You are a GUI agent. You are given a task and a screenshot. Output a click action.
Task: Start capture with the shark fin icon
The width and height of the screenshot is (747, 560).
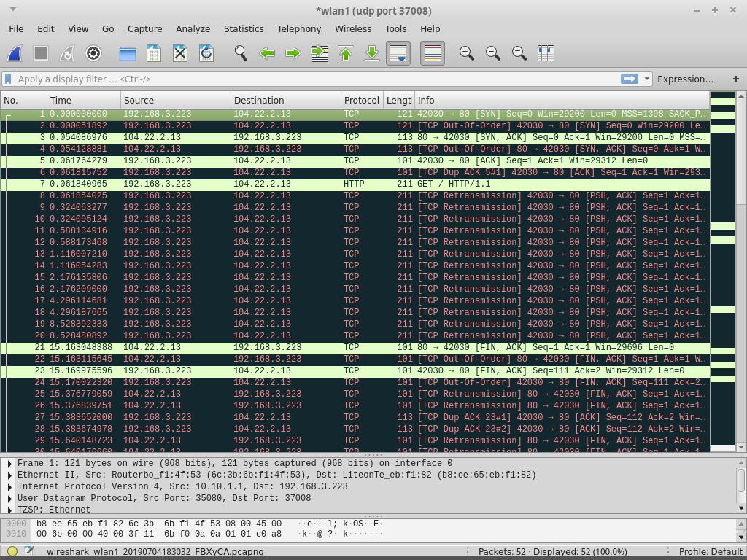(x=15, y=53)
